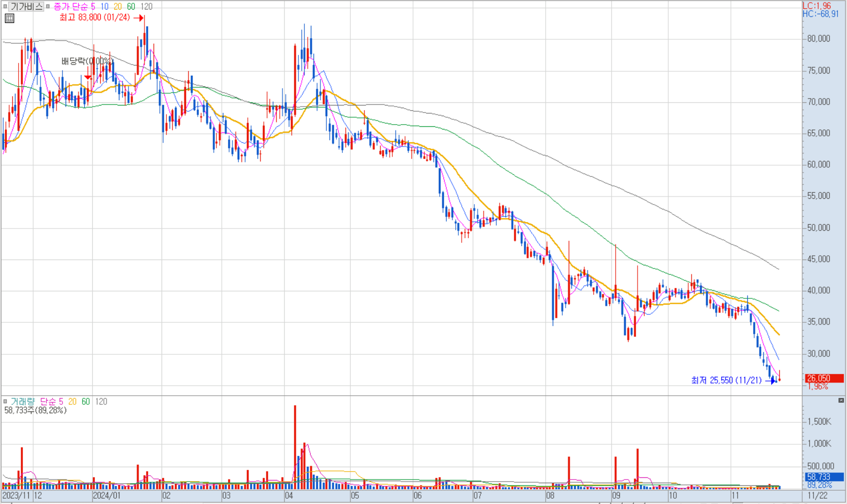Click the 05 month date axis label

[355, 496]
